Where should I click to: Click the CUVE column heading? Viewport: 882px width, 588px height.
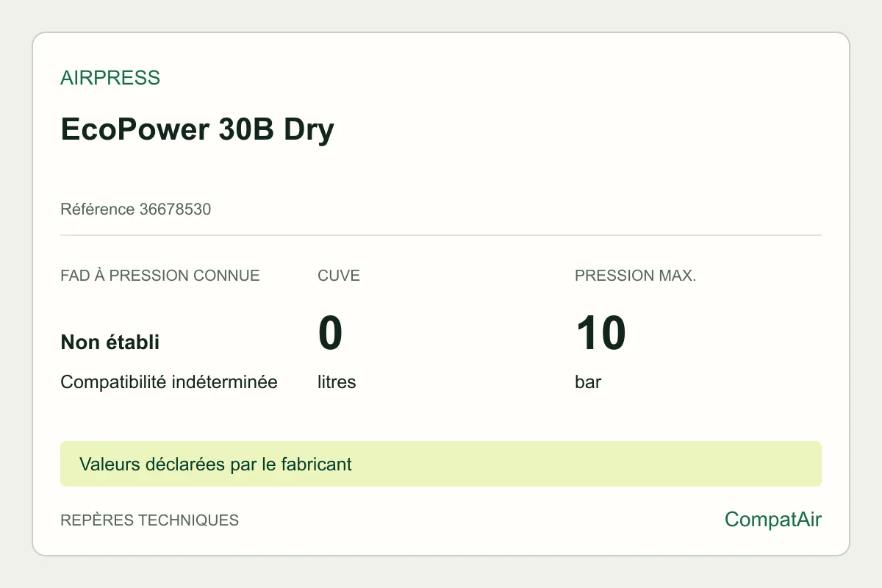[x=339, y=276]
